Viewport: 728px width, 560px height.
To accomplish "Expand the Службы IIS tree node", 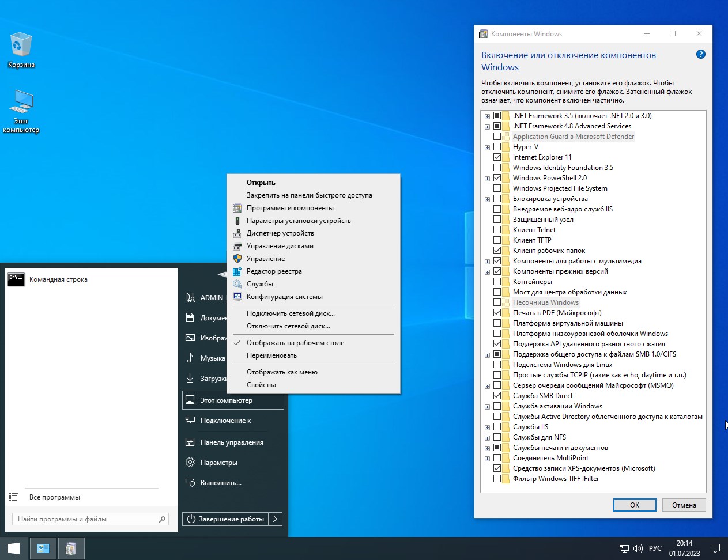I will click(487, 427).
